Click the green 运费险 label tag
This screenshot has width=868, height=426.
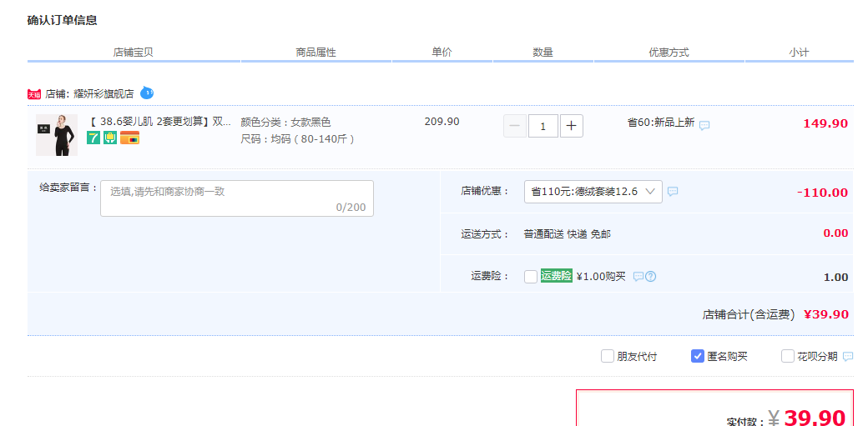point(557,276)
